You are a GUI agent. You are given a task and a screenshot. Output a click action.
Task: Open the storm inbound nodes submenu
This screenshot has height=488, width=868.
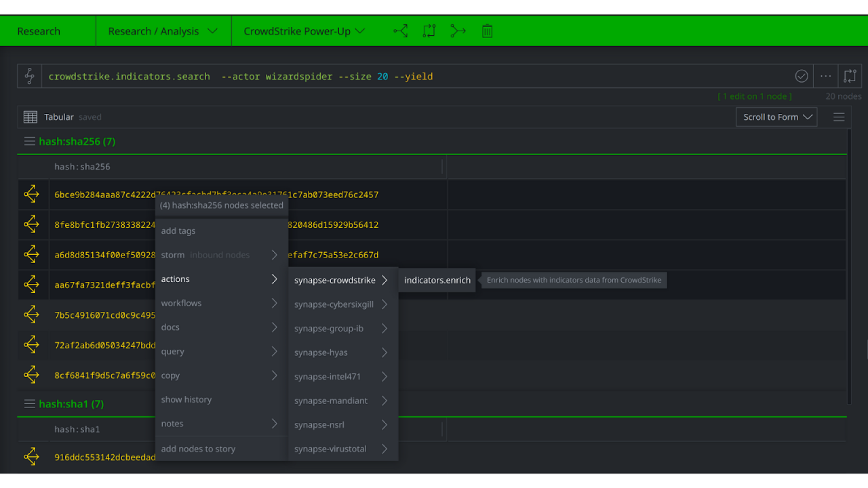tap(222, 255)
